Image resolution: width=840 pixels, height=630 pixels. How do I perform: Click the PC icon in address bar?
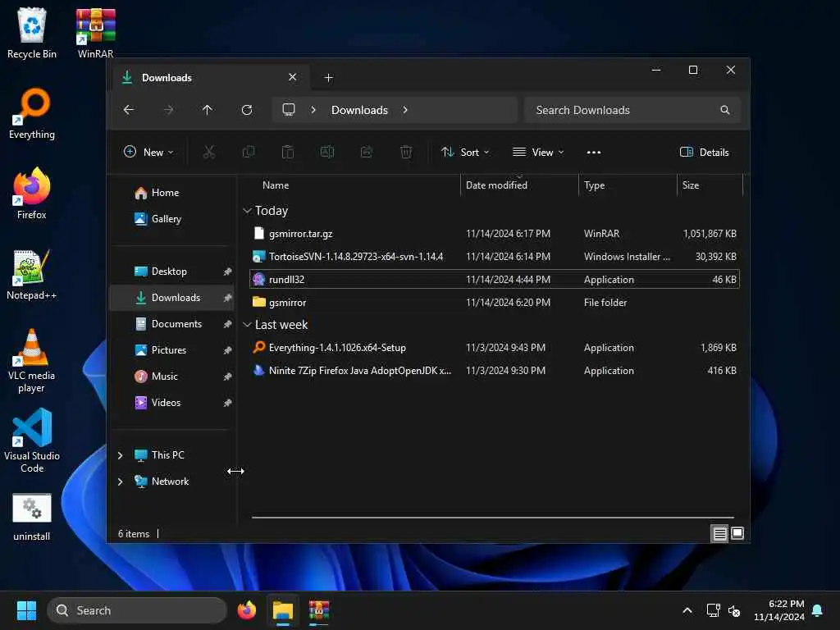289,109
